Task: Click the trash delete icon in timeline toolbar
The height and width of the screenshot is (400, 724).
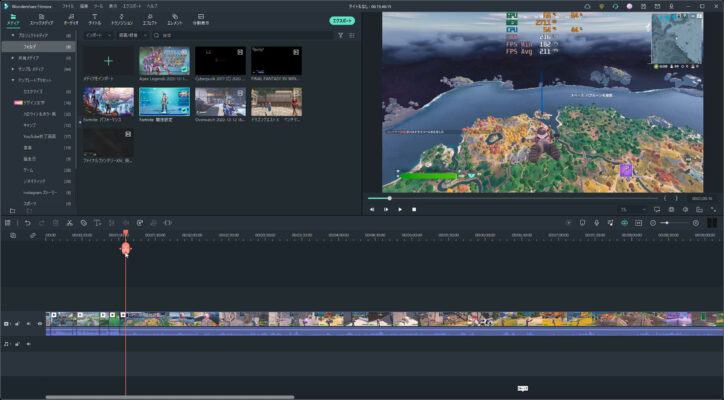Action: tap(55, 223)
